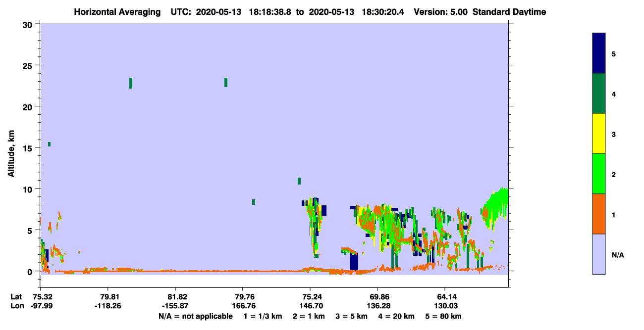Click the 'Standard Daytime' title text
The height and width of the screenshot is (330, 644).
tap(509, 12)
